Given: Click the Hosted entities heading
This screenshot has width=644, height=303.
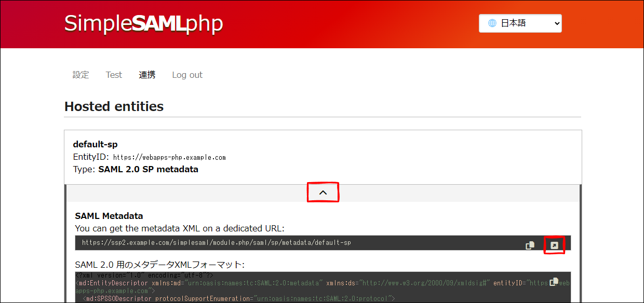Looking at the screenshot, I should click(x=114, y=106).
